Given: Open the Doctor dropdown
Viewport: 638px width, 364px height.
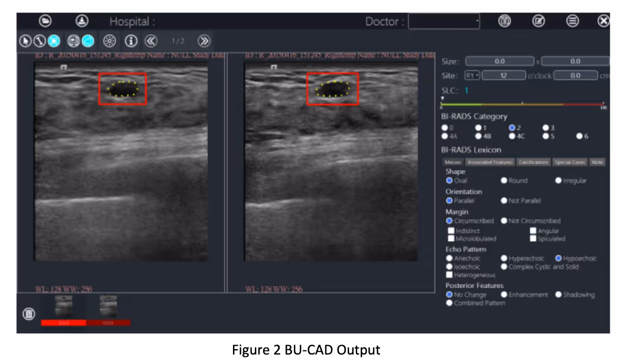Looking at the screenshot, I should pyautogui.click(x=444, y=21).
